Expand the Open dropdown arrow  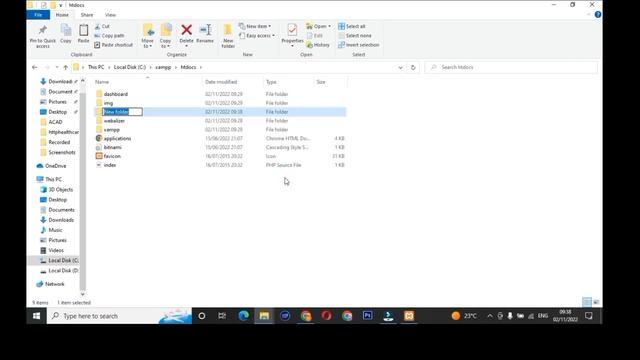(329, 26)
